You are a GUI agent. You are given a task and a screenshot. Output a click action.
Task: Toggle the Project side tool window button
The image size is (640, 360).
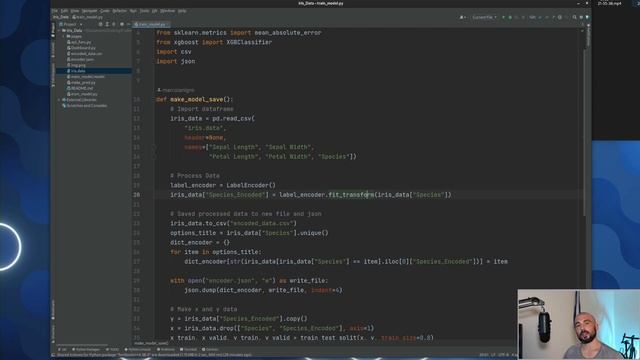[x=53, y=30]
